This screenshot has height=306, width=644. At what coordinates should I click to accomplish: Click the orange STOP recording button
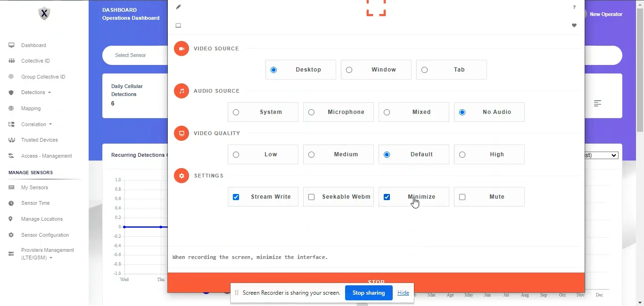(376, 282)
